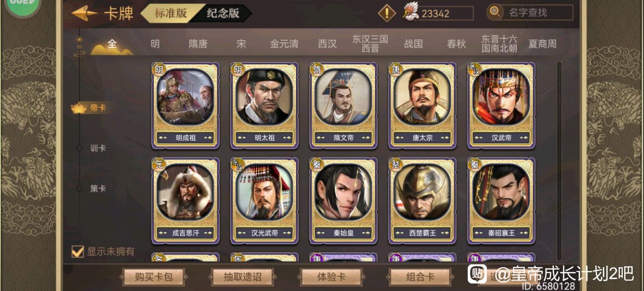
Task: Click the 购买卡包 button
Action: [154, 277]
